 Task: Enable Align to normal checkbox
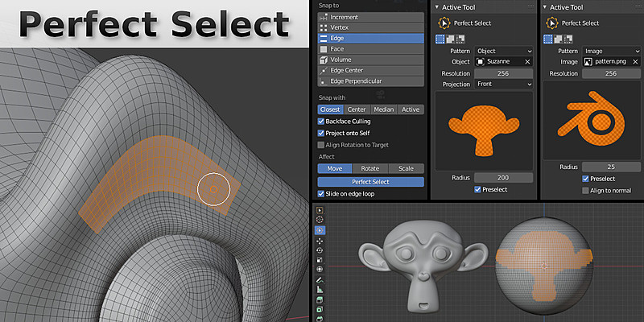coord(585,191)
